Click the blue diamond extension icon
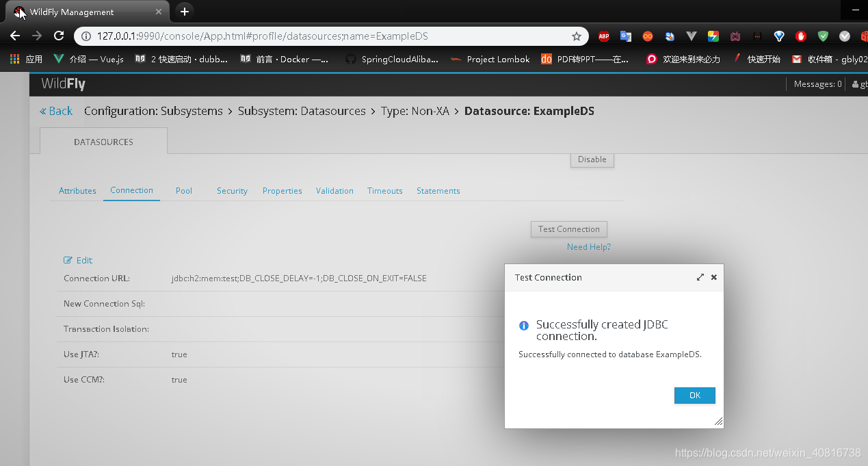This screenshot has width=868, height=466. coord(779,36)
